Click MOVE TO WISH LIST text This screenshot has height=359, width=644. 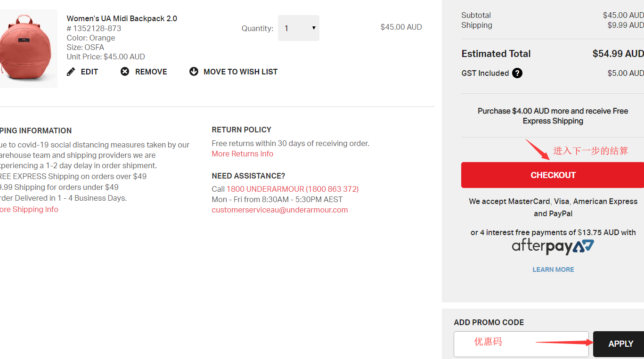tap(240, 72)
